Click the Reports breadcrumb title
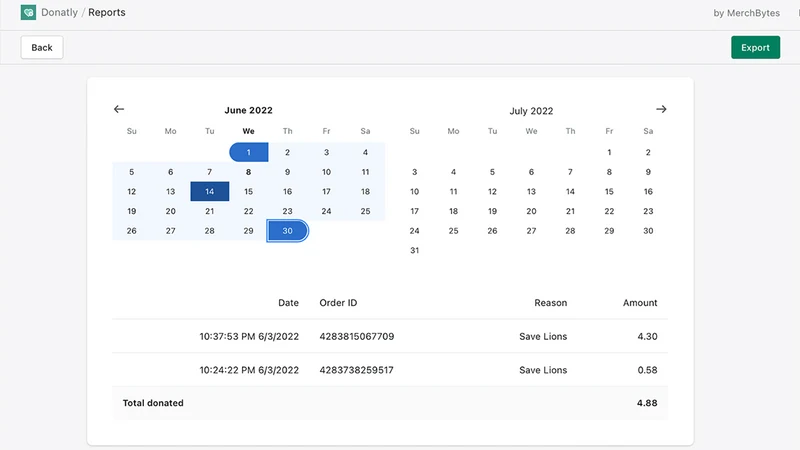The image size is (800, 450). click(107, 12)
